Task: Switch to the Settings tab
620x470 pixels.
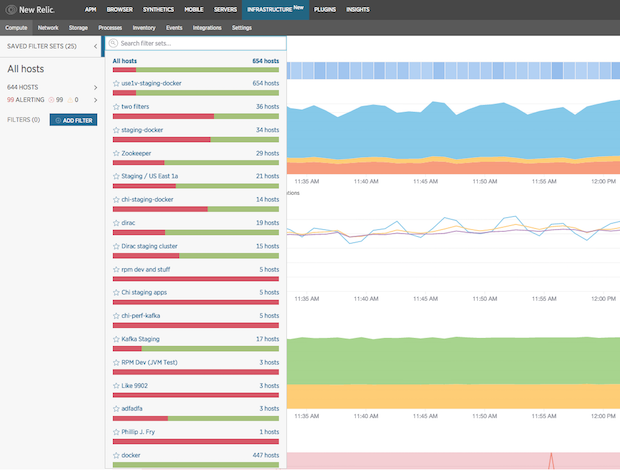Action: (242, 28)
